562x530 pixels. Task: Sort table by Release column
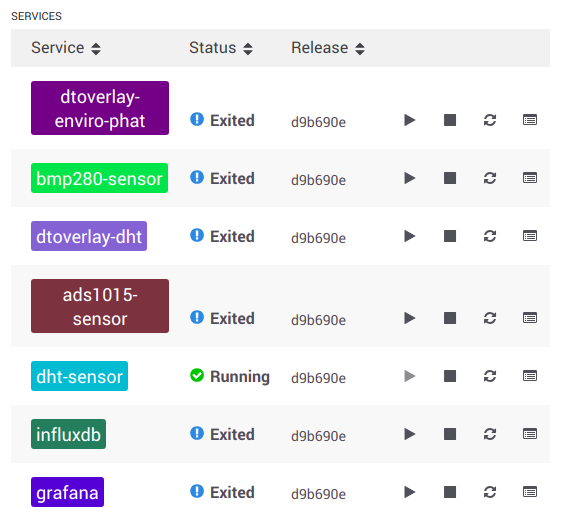[328, 48]
